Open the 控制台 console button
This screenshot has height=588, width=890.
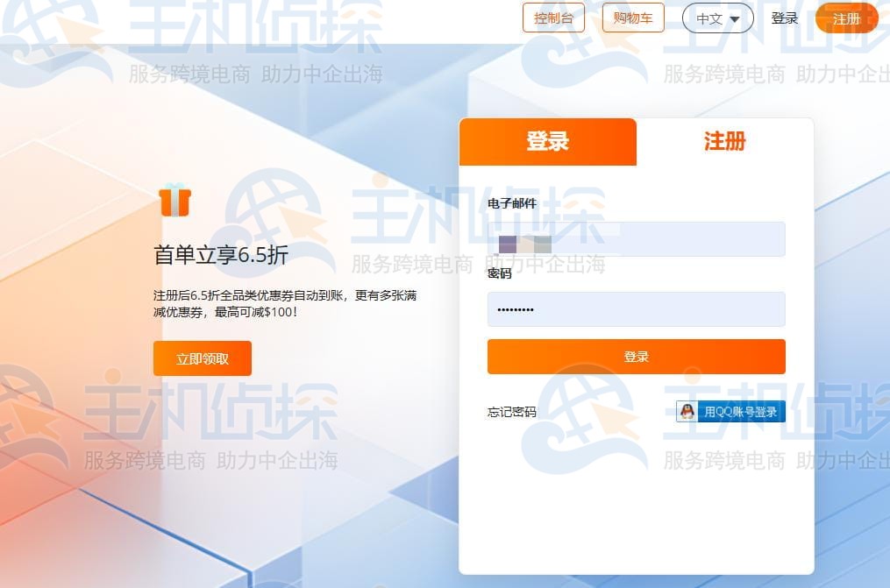(x=553, y=18)
